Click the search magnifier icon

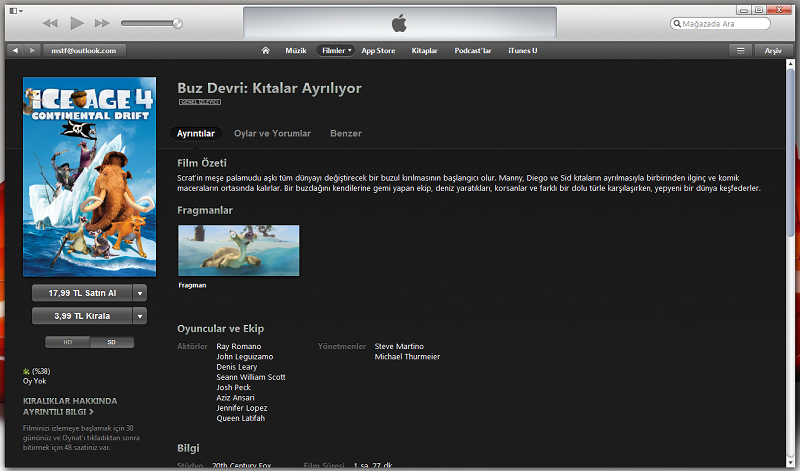677,23
